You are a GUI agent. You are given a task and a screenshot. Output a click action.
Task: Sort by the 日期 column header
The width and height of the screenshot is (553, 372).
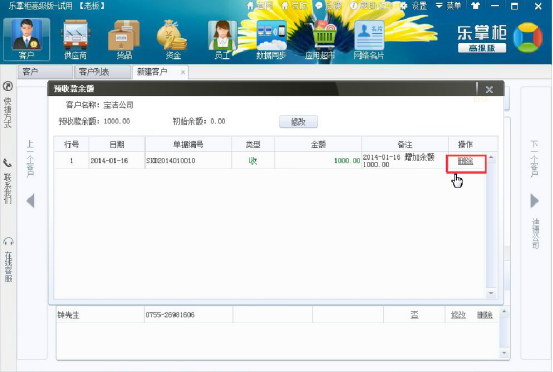117,145
